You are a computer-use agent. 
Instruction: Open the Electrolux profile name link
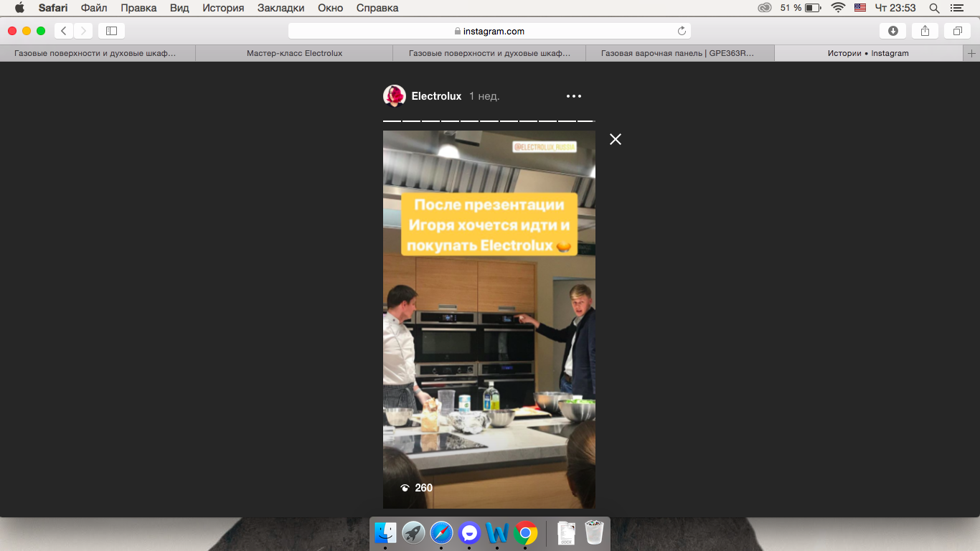click(x=436, y=96)
